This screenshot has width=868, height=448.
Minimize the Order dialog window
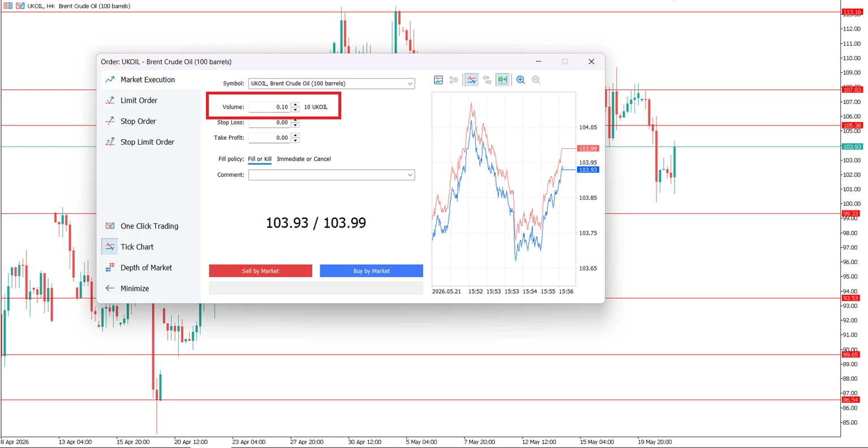pyautogui.click(x=539, y=62)
